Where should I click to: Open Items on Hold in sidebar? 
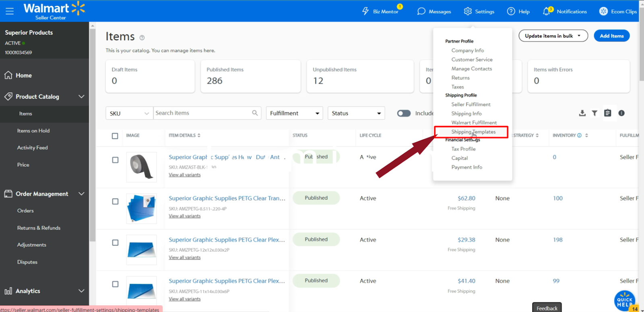33,131
